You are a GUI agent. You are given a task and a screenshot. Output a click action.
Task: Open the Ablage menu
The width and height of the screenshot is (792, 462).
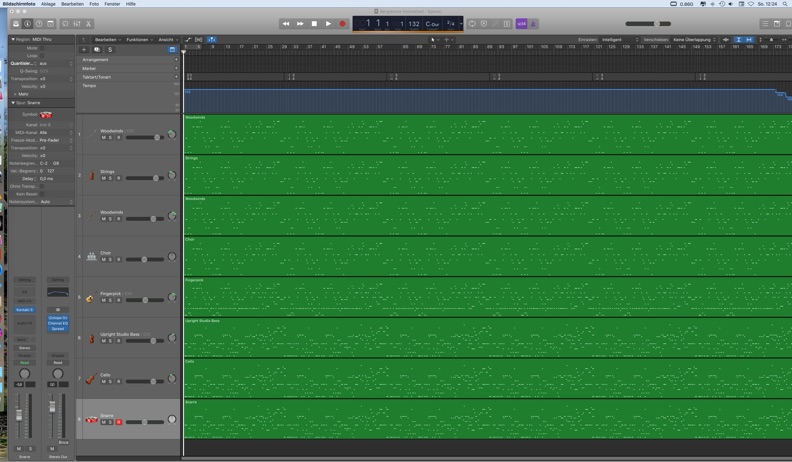48,4
